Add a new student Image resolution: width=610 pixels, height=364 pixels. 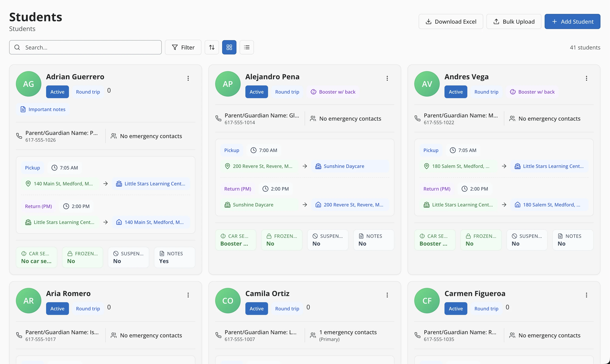click(x=572, y=22)
